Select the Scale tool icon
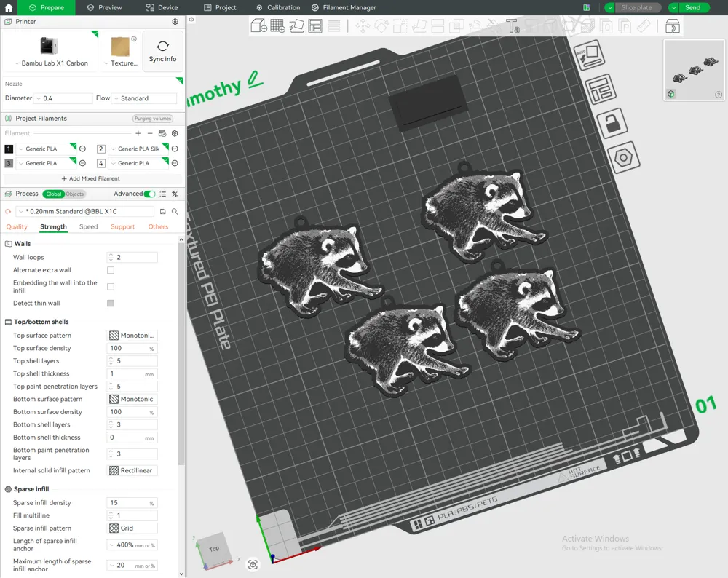Viewport: 728px width, 578px height. [x=400, y=26]
